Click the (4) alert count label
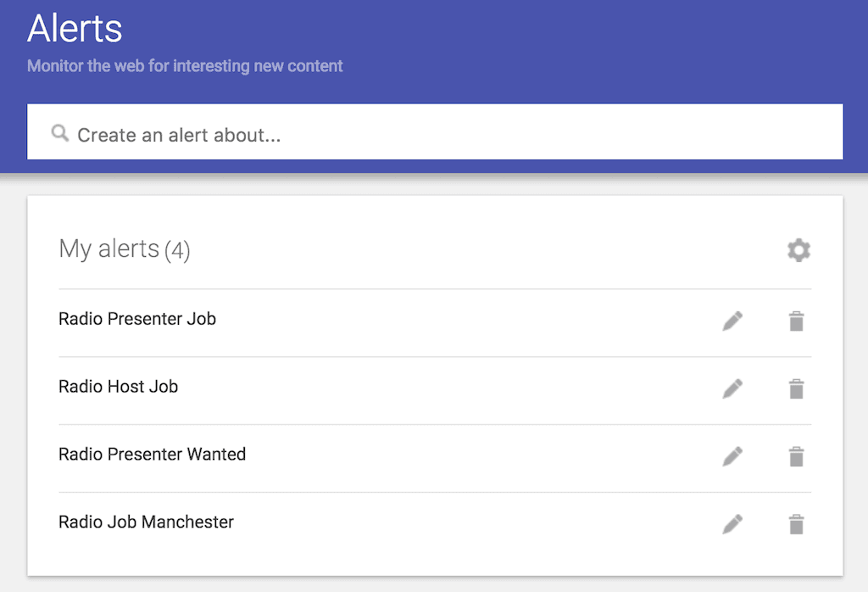Viewport: 868px width, 592px height. (x=177, y=251)
